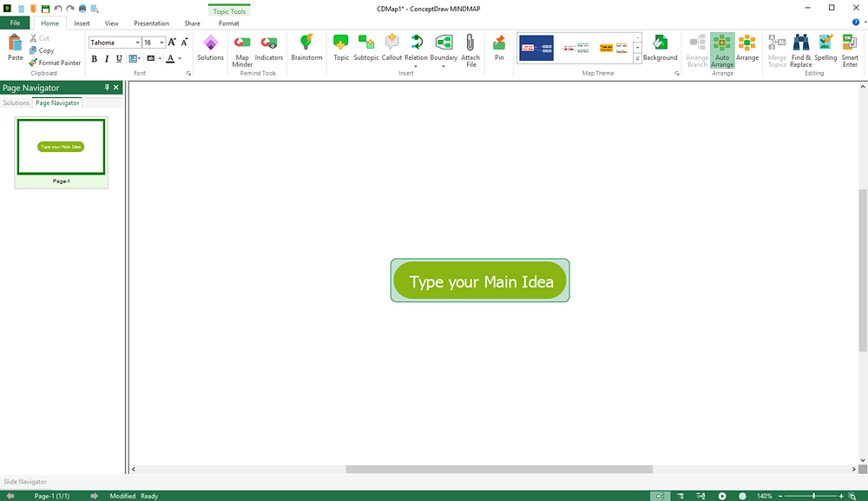Viewport: 868px width, 501px height.
Task: Activate the Format Painter tool
Action: pyautogui.click(x=55, y=63)
